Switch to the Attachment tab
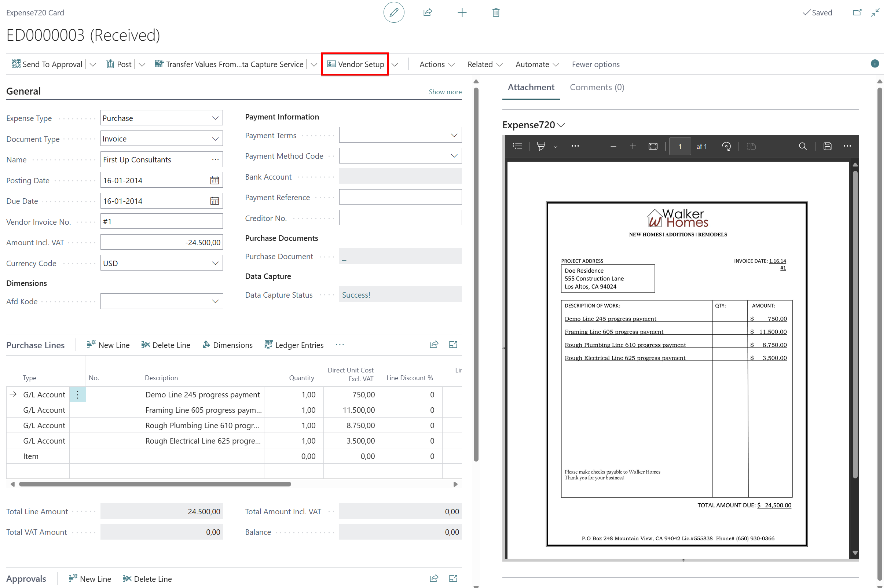 pyautogui.click(x=531, y=87)
